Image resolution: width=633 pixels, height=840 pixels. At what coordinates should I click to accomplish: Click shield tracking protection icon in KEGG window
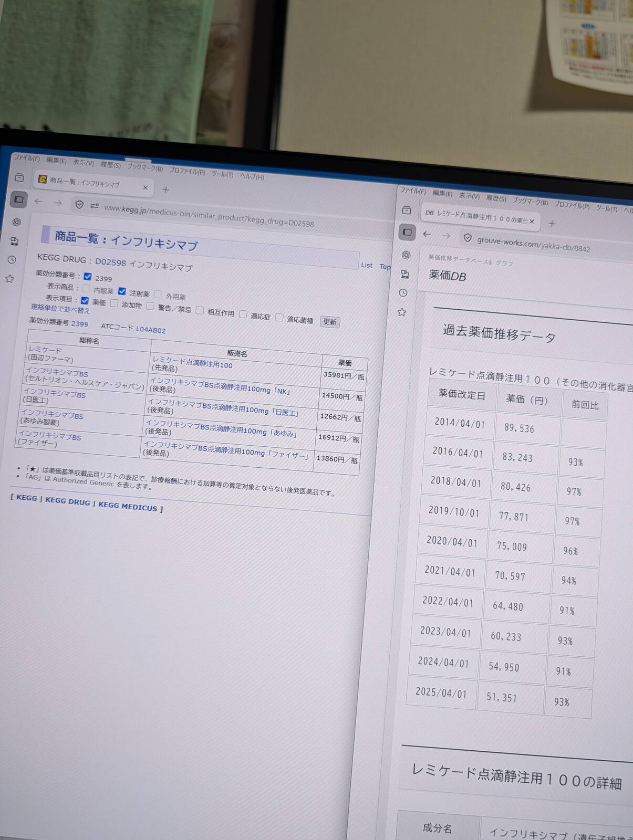79,205
